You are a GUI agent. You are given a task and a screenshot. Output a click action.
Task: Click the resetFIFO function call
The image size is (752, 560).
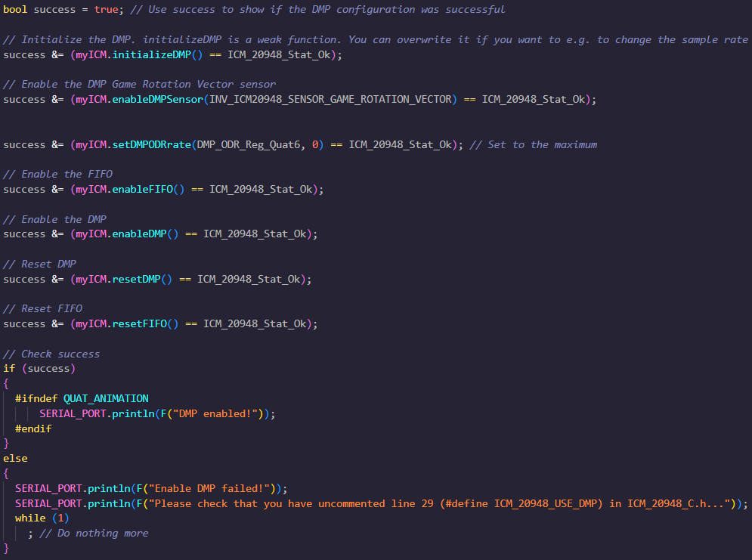[140, 323]
